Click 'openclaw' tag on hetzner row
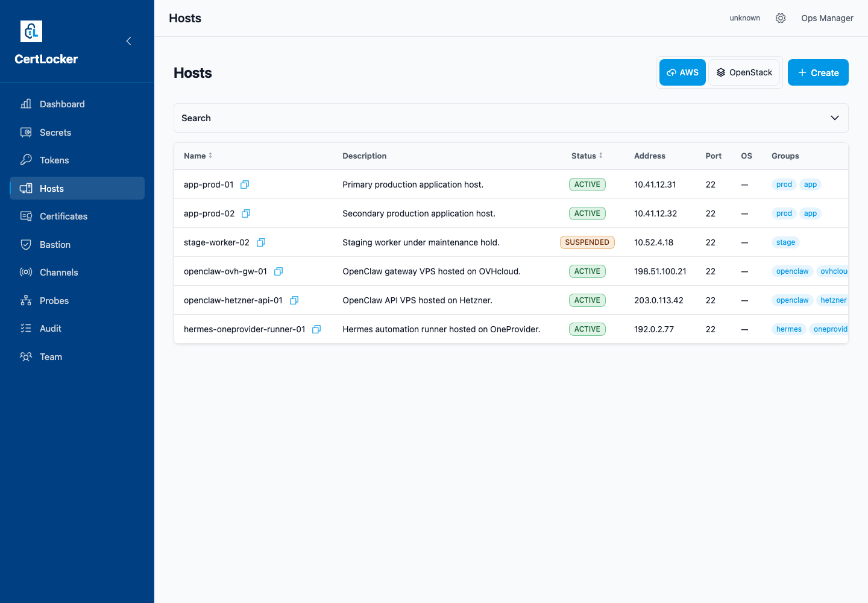Viewport: 868px width, 603px height. (x=793, y=300)
